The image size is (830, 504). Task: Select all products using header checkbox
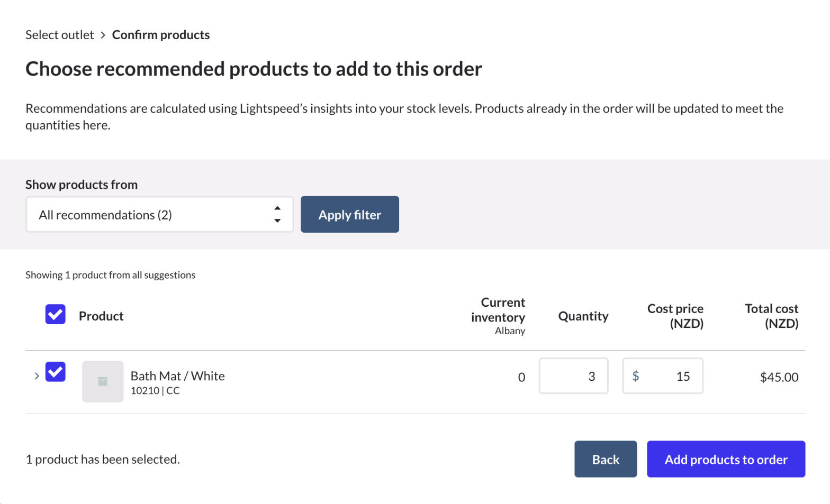coord(55,314)
